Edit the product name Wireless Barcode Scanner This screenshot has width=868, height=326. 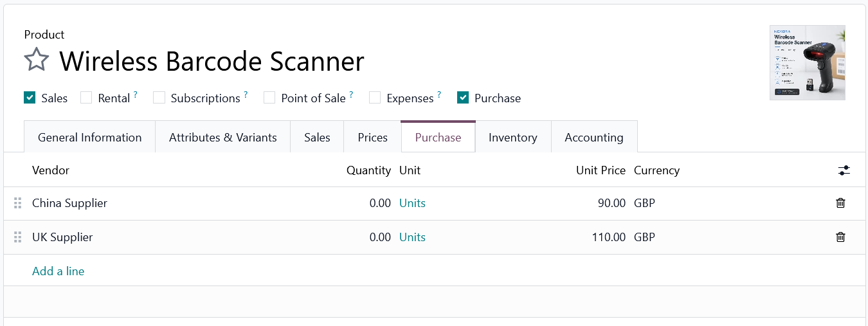pyautogui.click(x=212, y=61)
